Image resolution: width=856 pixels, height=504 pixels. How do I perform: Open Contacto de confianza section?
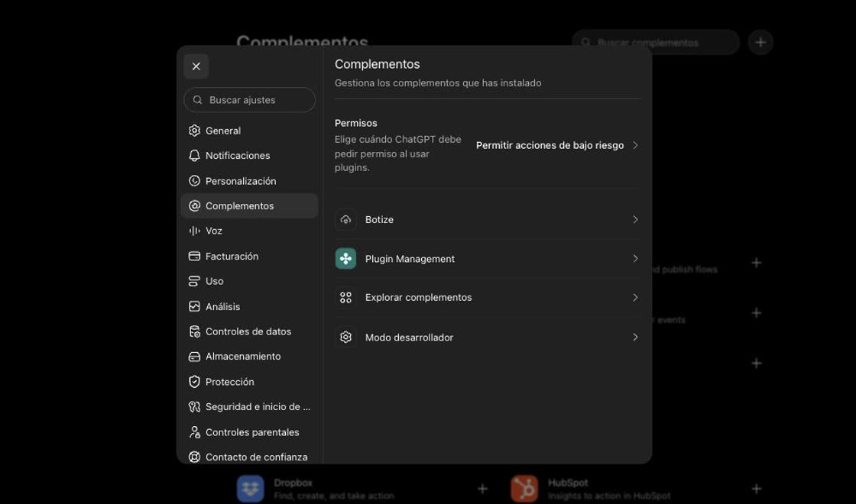249,457
